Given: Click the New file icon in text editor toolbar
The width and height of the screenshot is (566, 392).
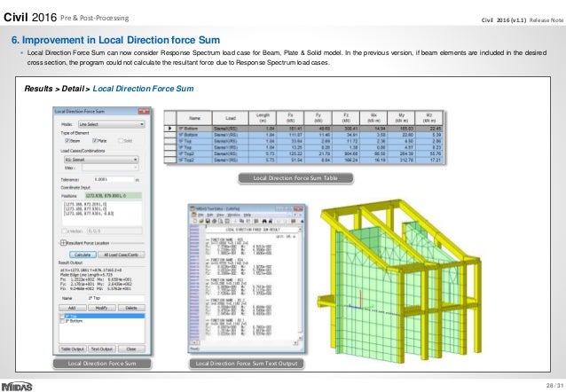Looking at the screenshot, I should coord(195,221).
